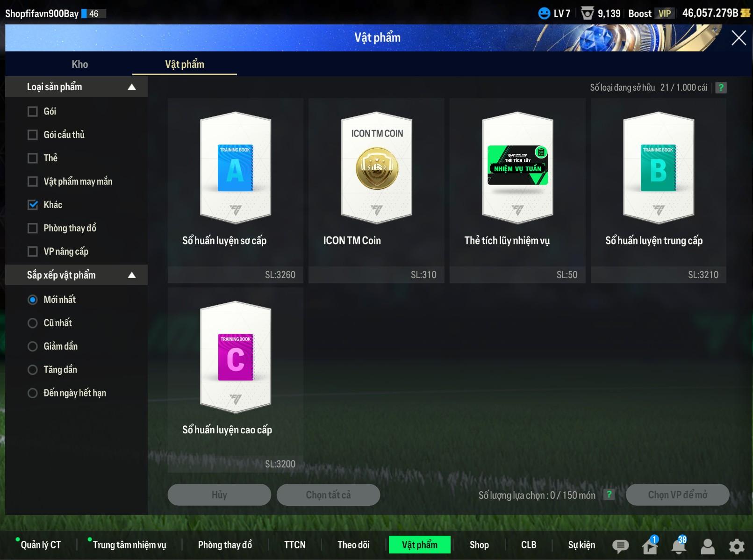This screenshot has width=753, height=560.
Task: Open the chat speech bubble icon
Action: click(620, 546)
